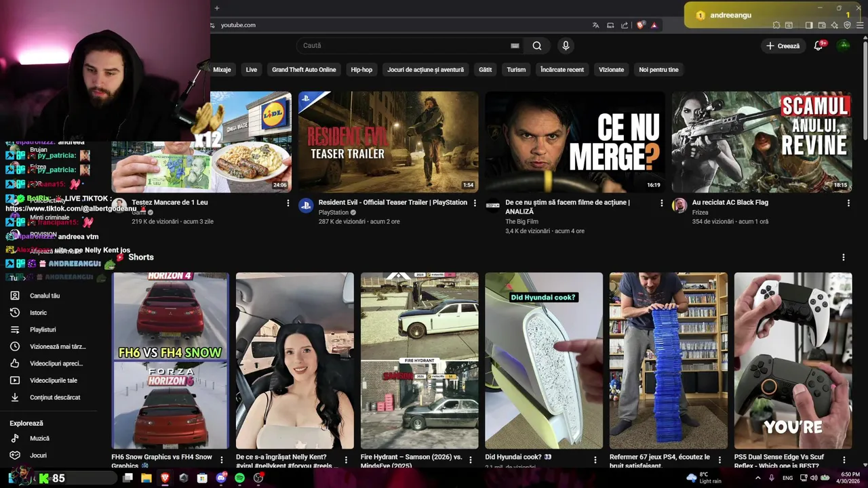Screen dimensions: 868x488
Task: Select the Încărcate recent chip
Action: (x=562, y=70)
